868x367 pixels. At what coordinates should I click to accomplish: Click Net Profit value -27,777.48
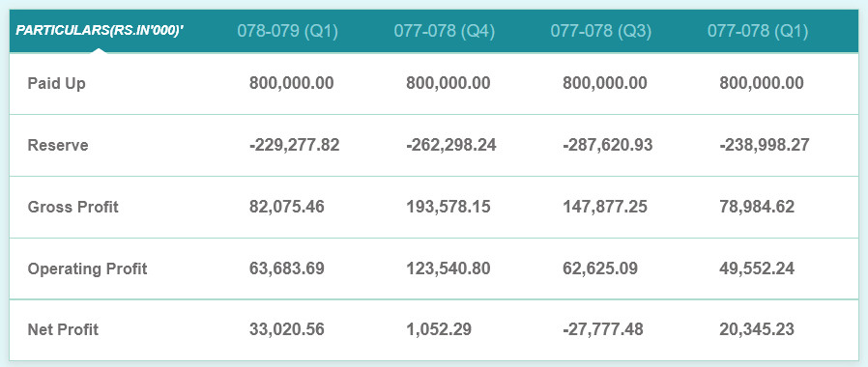coord(603,330)
